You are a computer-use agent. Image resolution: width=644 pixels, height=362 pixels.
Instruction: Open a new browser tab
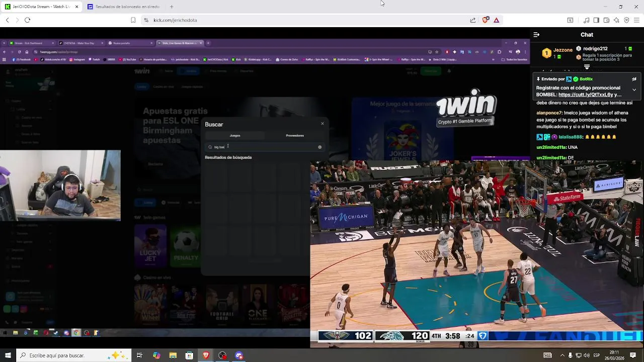[172, 7]
